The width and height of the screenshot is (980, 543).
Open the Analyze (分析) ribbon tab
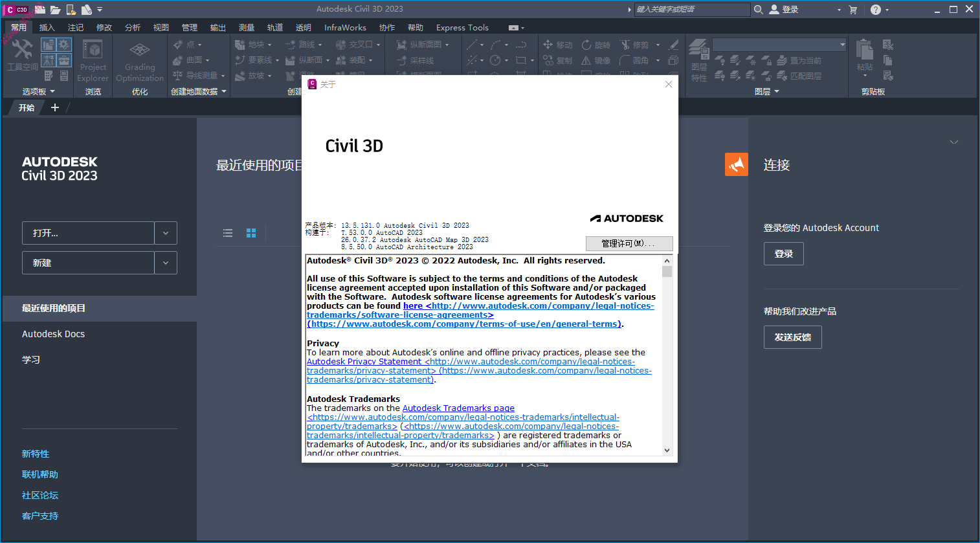(133, 27)
